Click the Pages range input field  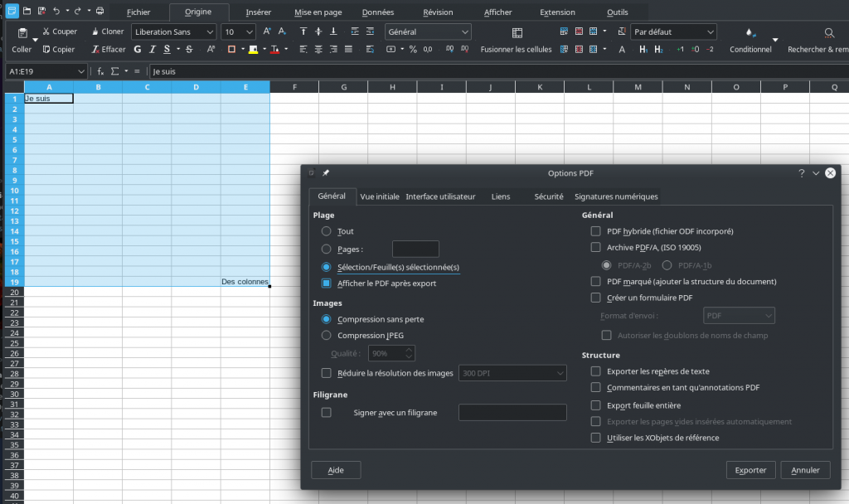click(415, 249)
